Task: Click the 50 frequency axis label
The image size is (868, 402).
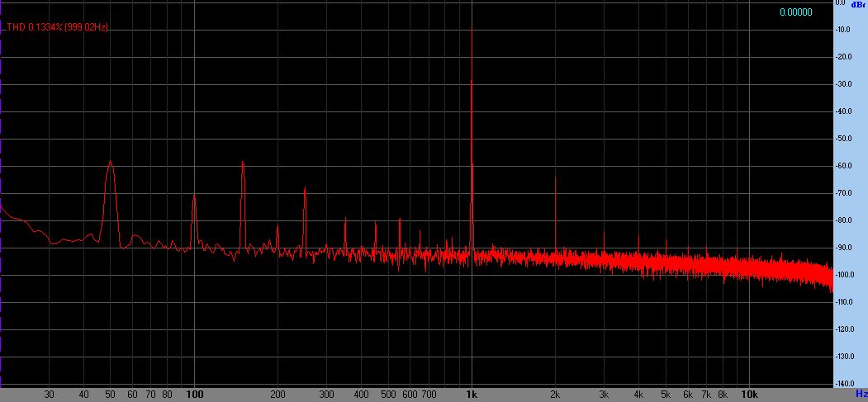Action: [x=111, y=395]
